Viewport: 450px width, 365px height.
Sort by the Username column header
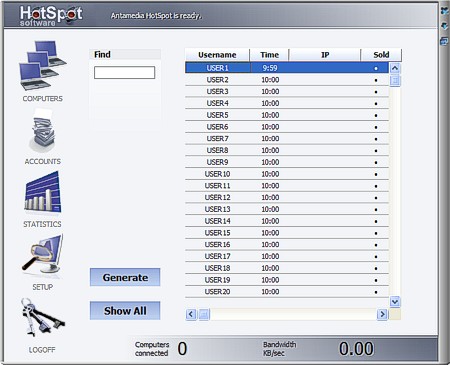tap(217, 55)
